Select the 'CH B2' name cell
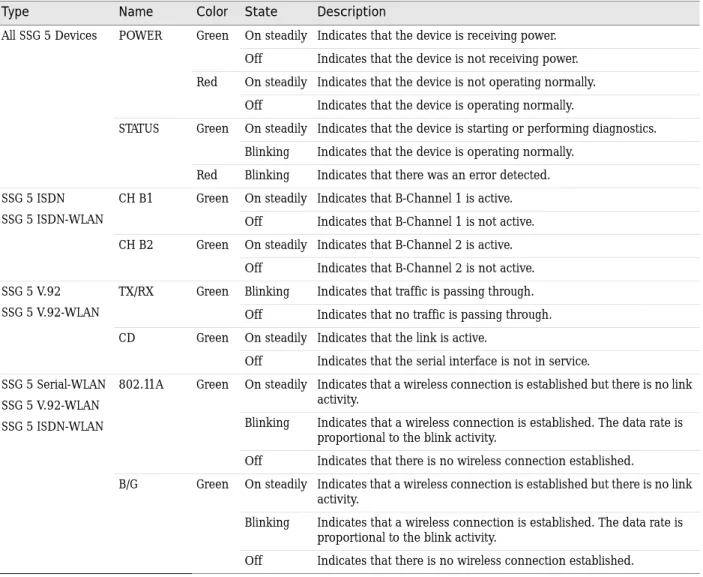703x577 pixels. click(x=136, y=245)
